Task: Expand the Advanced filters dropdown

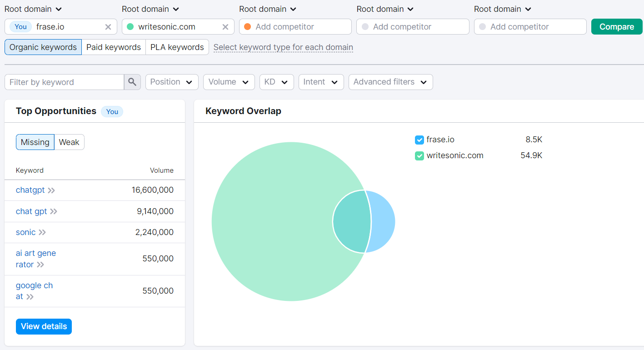Action: point(390,82)
